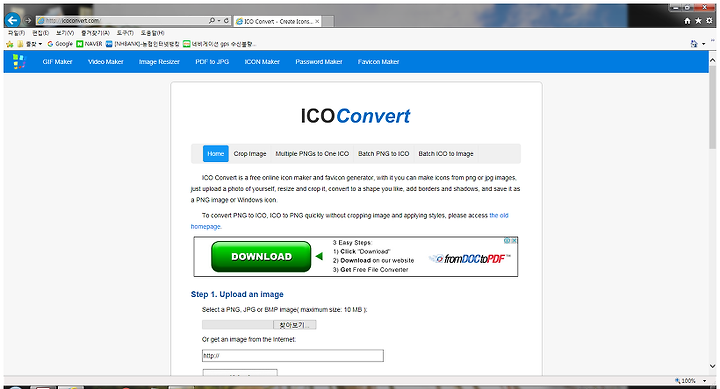This screenshot has width=720, height=389.
Task: Open the 파일(F) menu
Action: (x=17, y=33)
